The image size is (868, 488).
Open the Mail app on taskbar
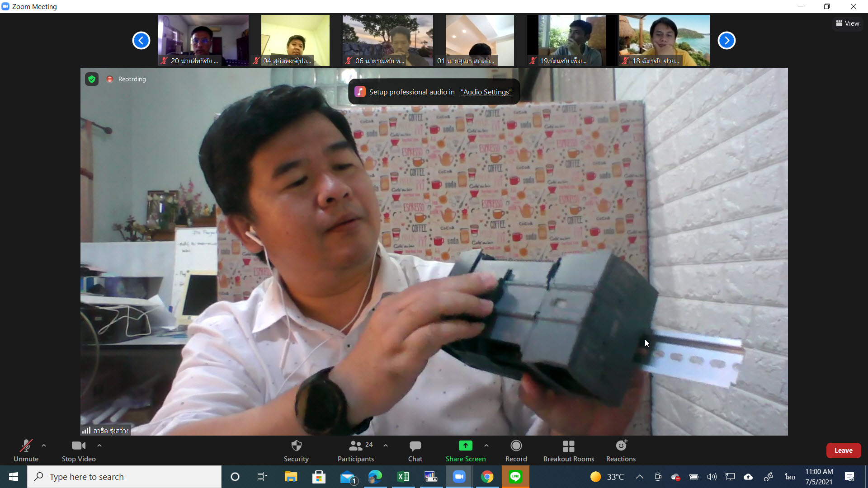(348, 477)
